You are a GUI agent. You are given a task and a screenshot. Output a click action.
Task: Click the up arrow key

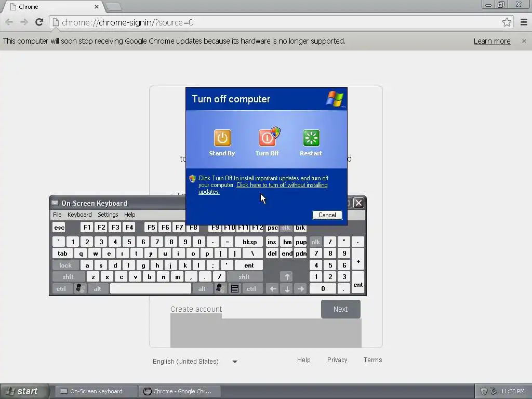(x=287, y=277)
